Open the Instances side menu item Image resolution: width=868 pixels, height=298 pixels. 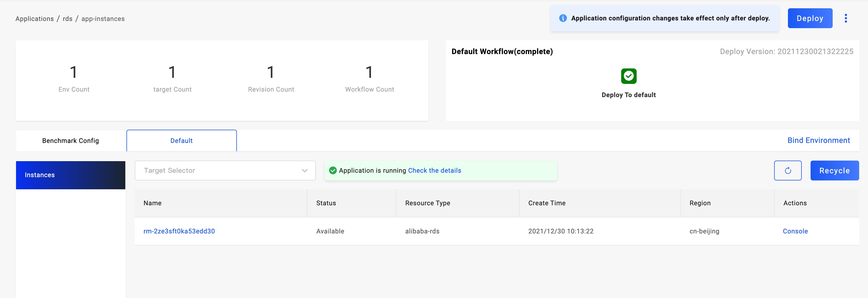point(70,175)
